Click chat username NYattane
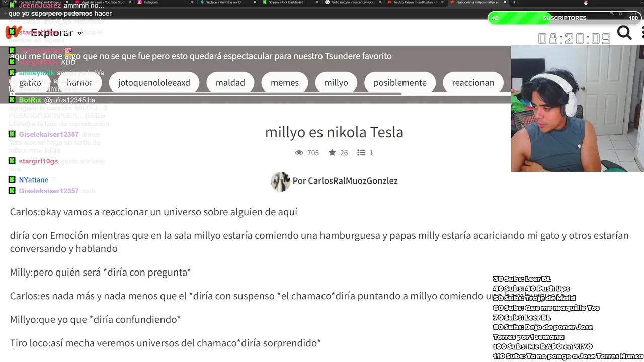644x362 pixels. tap(34, 180)
